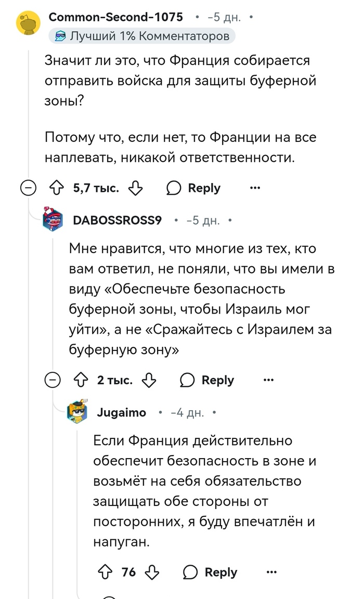
Task: Open DABOSSROSS9 username link
Action: pyautogui.click(x=118, y=220)
